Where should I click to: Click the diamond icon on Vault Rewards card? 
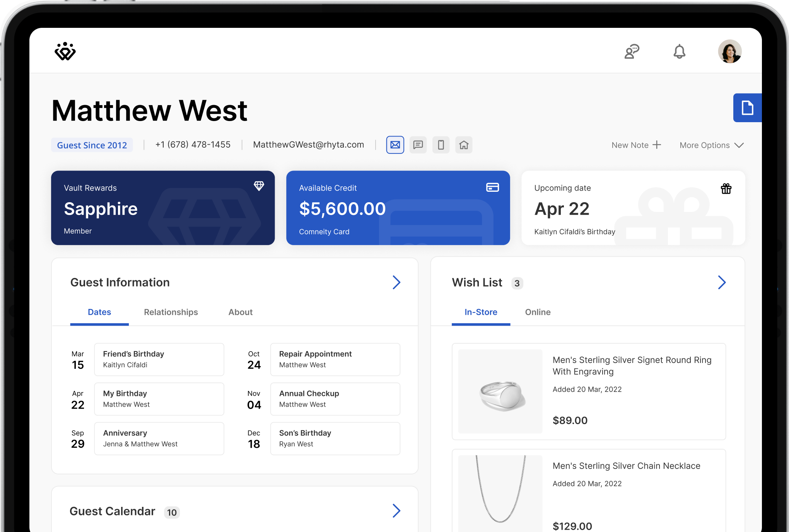[x=259, y=186]
